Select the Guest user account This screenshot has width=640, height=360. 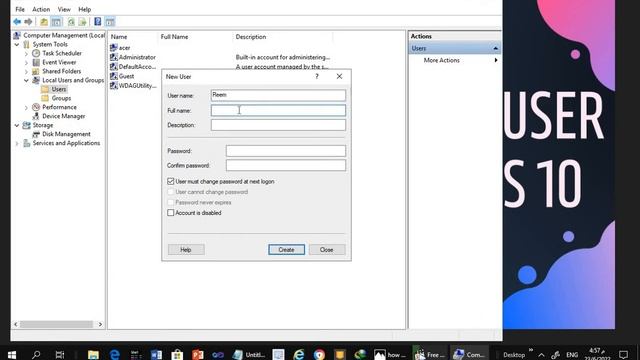(122, 76)
